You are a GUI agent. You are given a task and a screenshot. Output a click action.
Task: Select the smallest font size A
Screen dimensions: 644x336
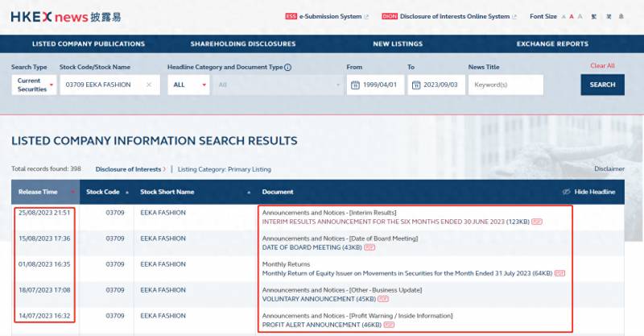pos(563,17)
